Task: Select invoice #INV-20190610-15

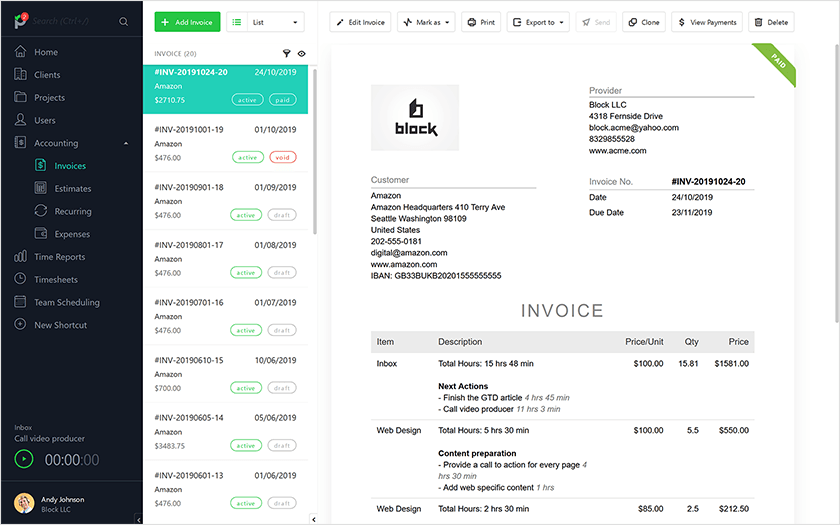Action: click(x=226, y=374)
